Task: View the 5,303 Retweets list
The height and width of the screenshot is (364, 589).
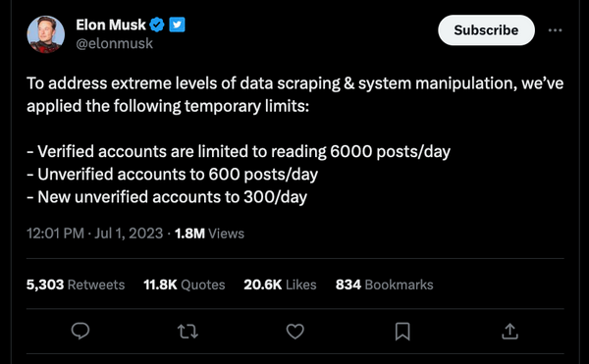Action: coord(76,285)
